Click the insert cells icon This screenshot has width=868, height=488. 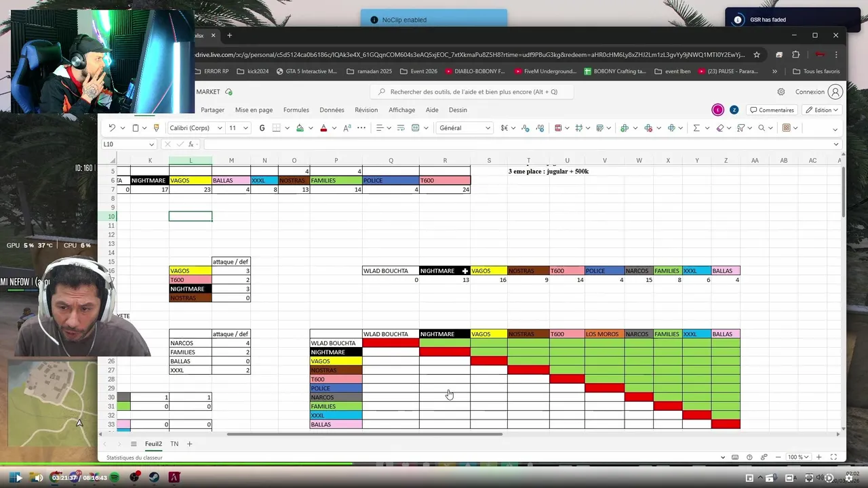pyautogui.click(x=625, y=127)
